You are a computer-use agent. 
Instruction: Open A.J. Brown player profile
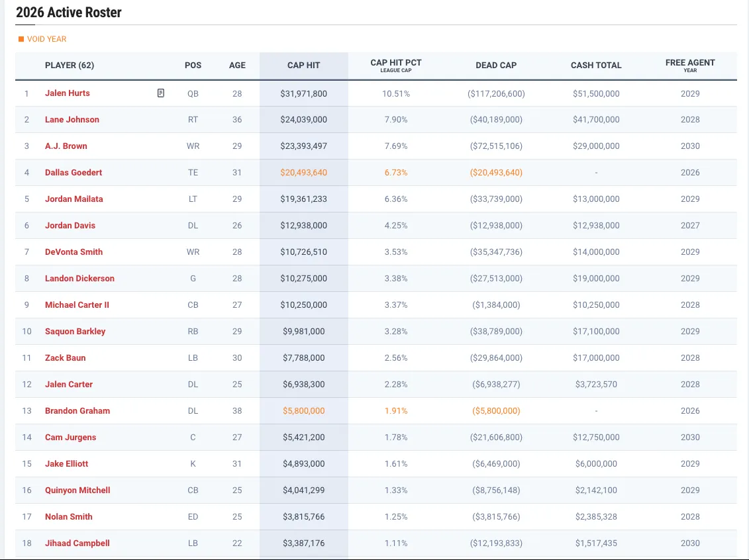(66, 146)
